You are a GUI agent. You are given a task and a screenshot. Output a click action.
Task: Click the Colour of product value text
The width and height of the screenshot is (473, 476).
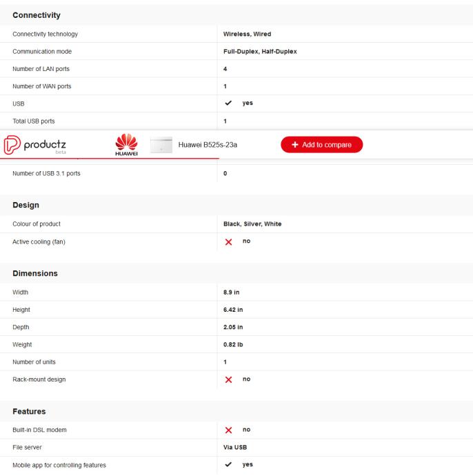tap(252, 224)
